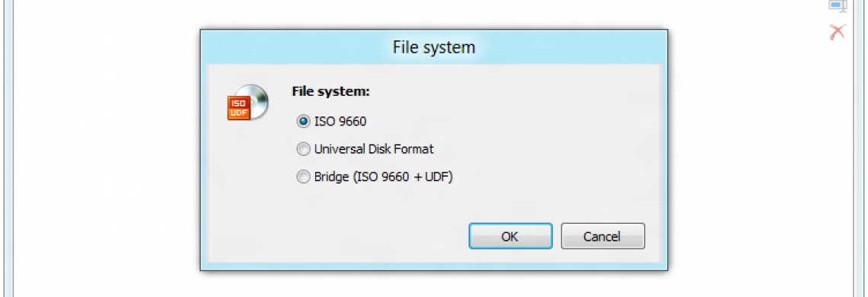Viewport: 868px width, 297px height.
Task: Click the computer monitor icon at top right
Action: click(x=838, y=5)
